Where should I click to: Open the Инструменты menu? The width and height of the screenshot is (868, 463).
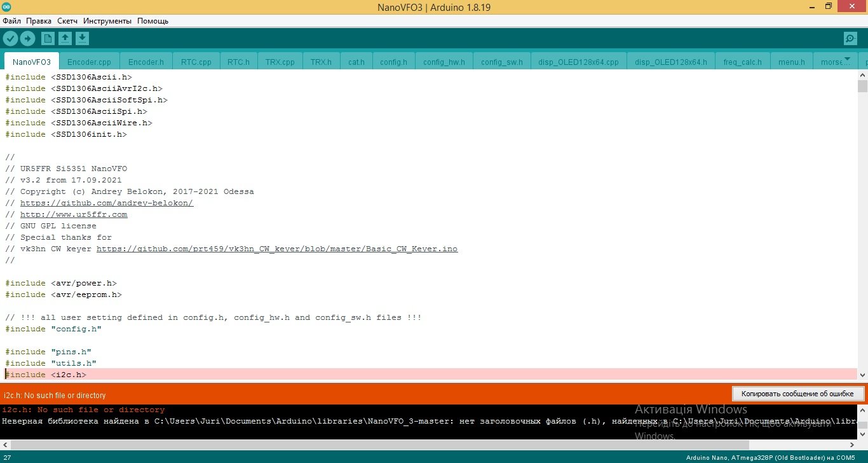pos(107,21)
